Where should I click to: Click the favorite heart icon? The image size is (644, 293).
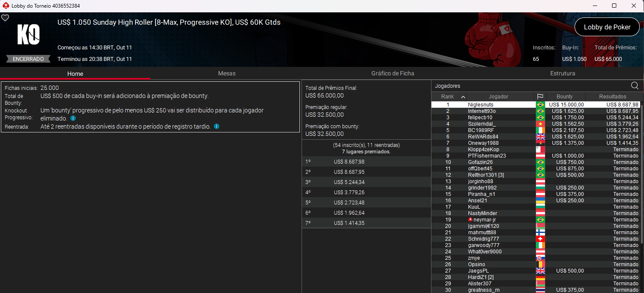pyautogui.click(x=5, y=18)
